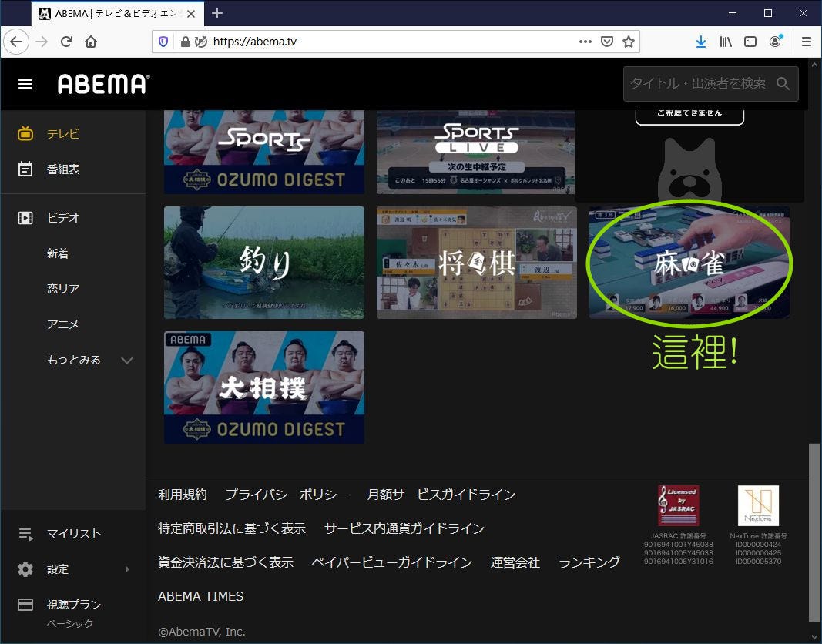
Task: Open the downloads panel
Action: (x=701, y=42)
